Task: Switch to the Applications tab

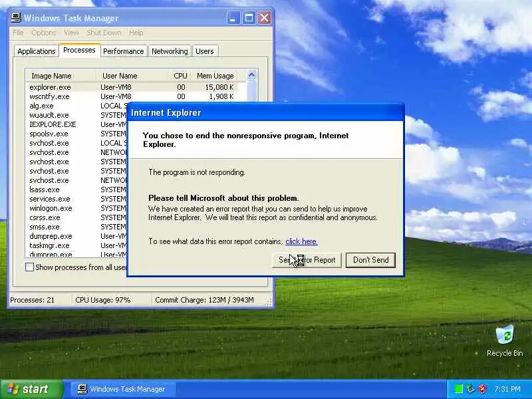Action: click(37, 51)
